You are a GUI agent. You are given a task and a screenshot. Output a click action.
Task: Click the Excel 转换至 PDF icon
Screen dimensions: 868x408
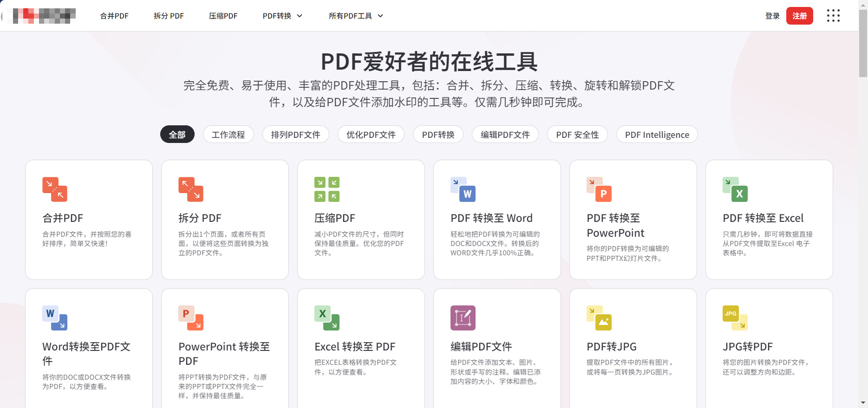pyautogui.click(x=327, y=318)
